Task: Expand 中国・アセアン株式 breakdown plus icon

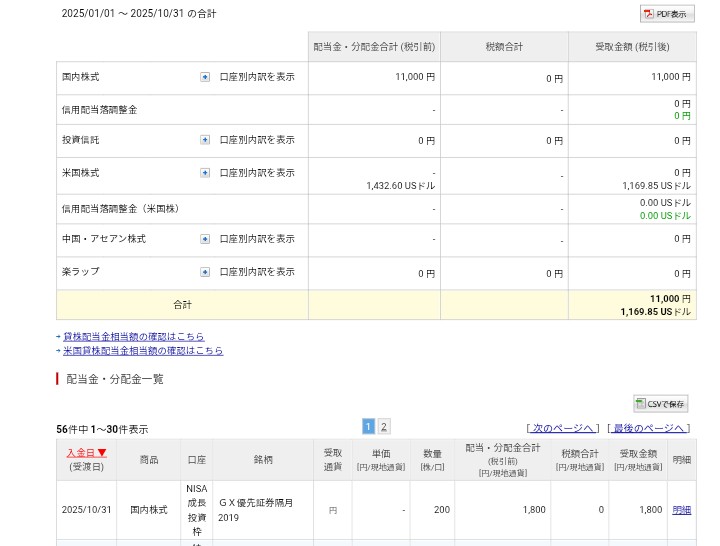Action: 205,239
